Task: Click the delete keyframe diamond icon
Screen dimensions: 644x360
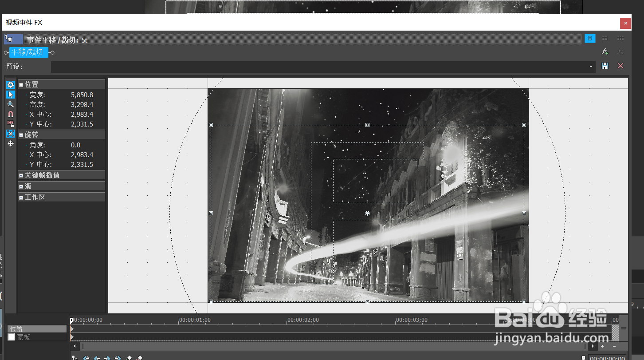Action: (140, 358)
